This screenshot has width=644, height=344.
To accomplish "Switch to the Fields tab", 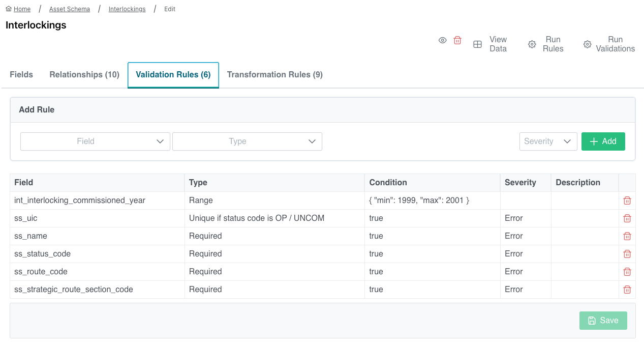I will point(21,75).
